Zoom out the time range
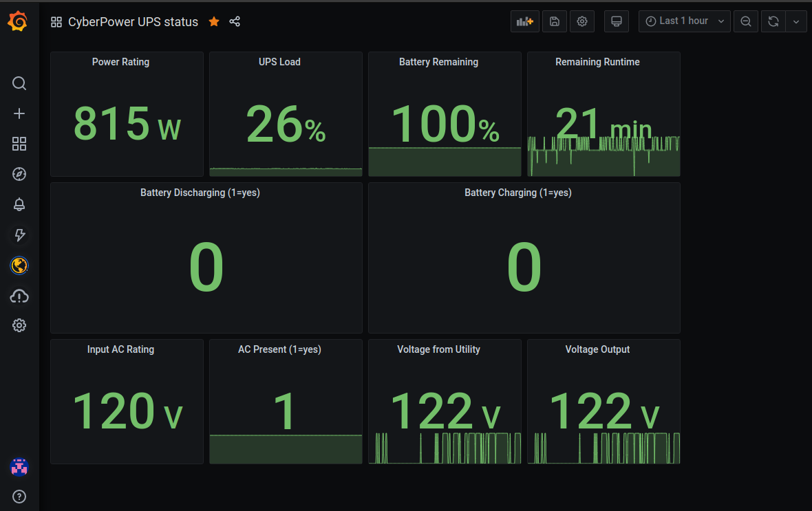This screenshot has height=511, width=812. 746,21
